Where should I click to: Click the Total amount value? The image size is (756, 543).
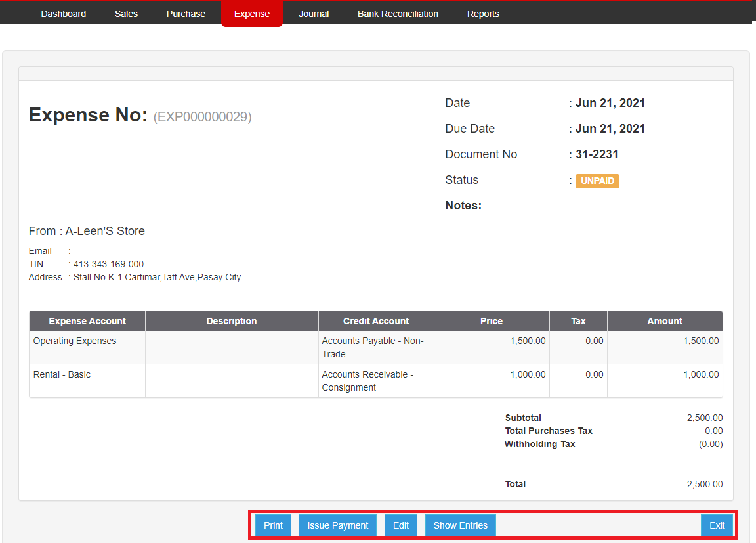(x=707, y=484)
